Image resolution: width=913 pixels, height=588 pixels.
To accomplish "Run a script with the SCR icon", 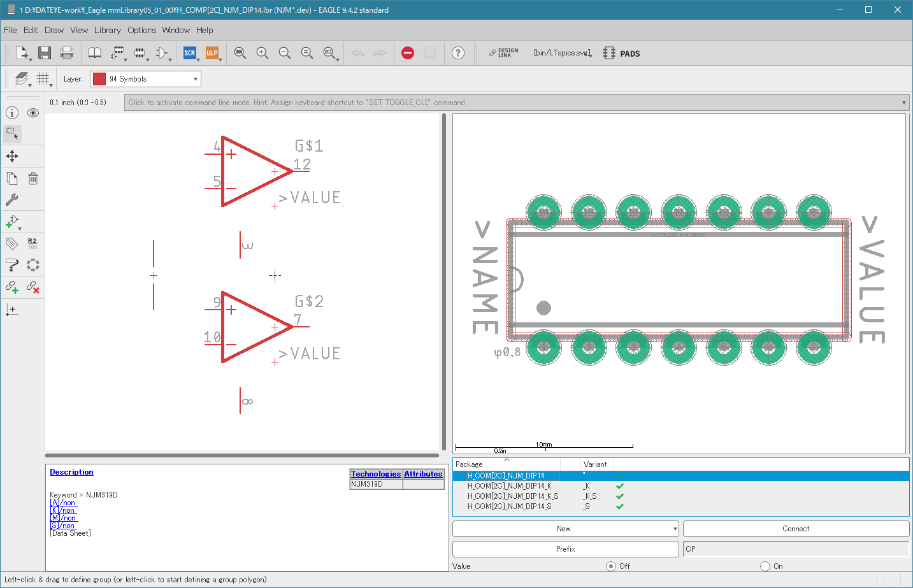I will pyautogui.click(x=189, y=53).
